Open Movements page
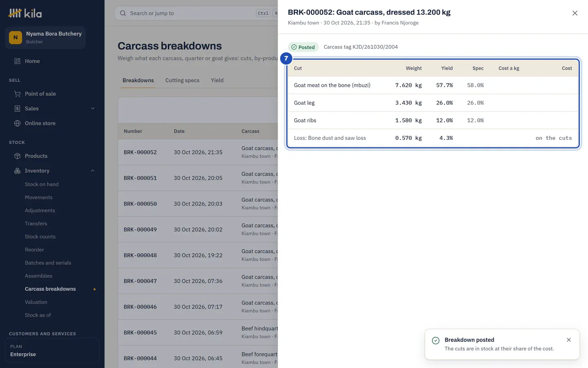Viewport: 588px width, 368px height. 39,197
